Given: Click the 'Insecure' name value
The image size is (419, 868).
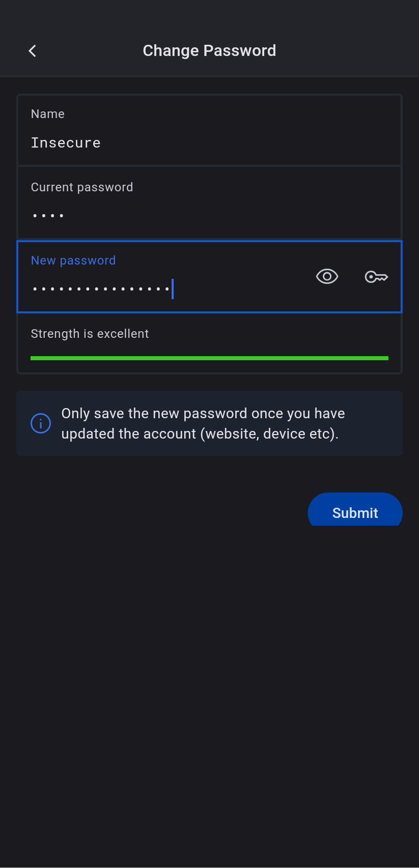Looking at the screenshot, I should point(66,143).
